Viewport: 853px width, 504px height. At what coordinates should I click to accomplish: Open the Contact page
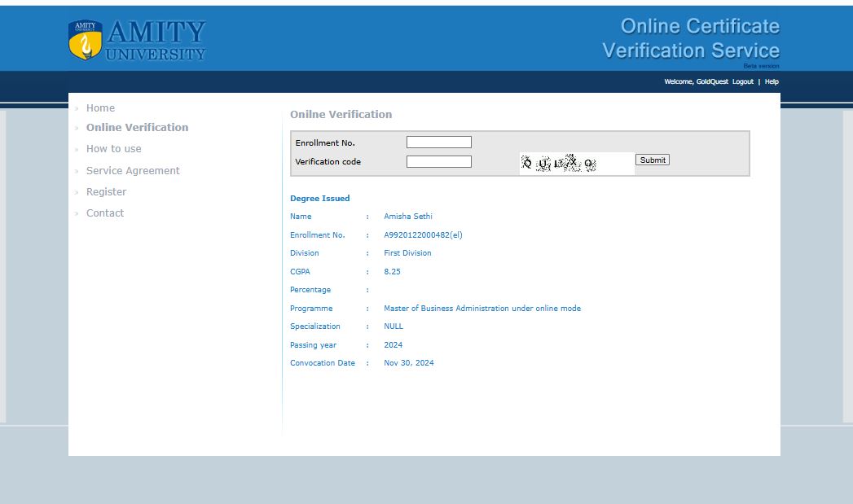105,213
